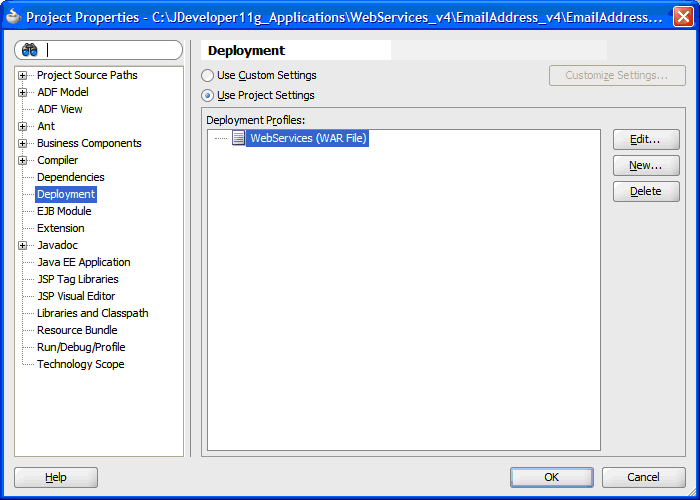Expand the Ant tree node
The image size is (700, 500).
click(x=22, y=126)
